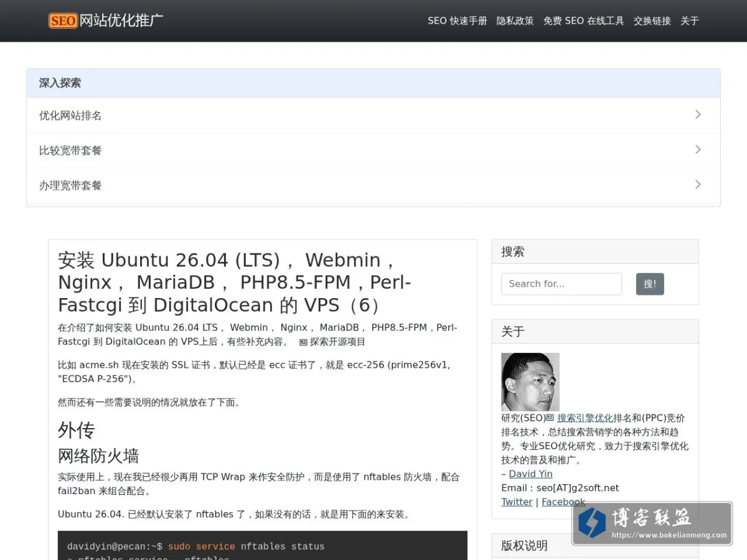Open the Facebook link
Screen dimensions: 747x560
(563, 502)
